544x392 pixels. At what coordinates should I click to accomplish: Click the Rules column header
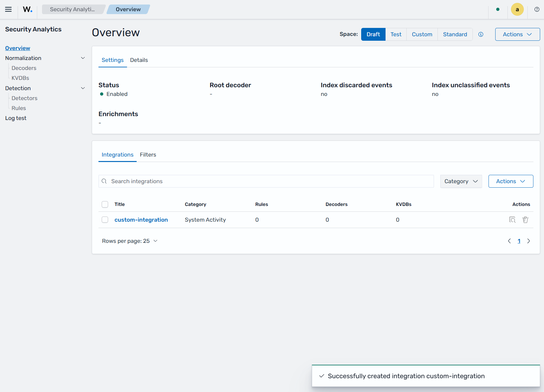pos(262,204)
